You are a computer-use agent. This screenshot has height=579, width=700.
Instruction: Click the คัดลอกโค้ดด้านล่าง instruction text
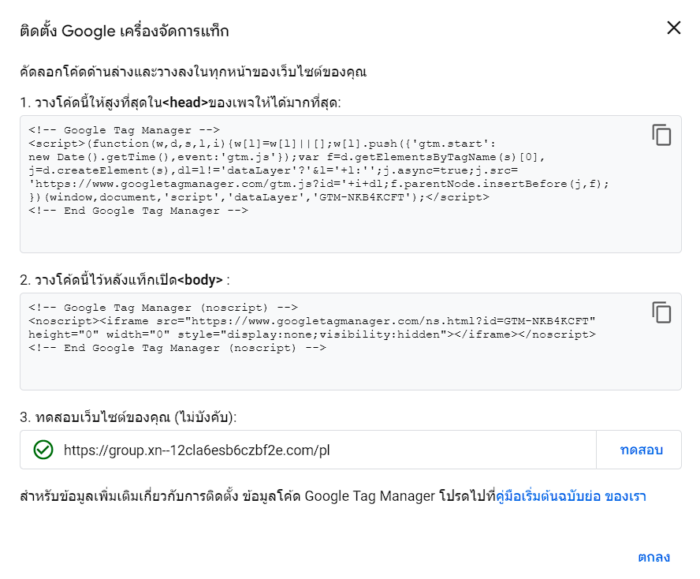[193, 71]
